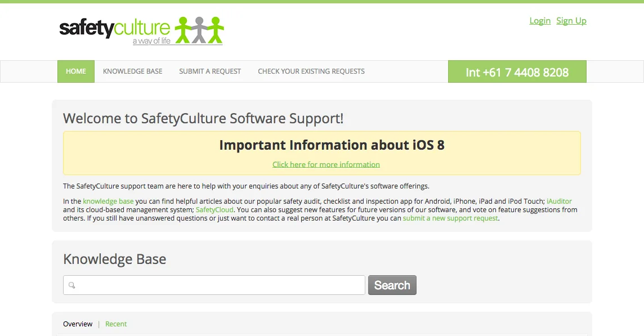Screen dimensions: 644x336
Task: Visit the iAuditor link
Action: (559, 201)
